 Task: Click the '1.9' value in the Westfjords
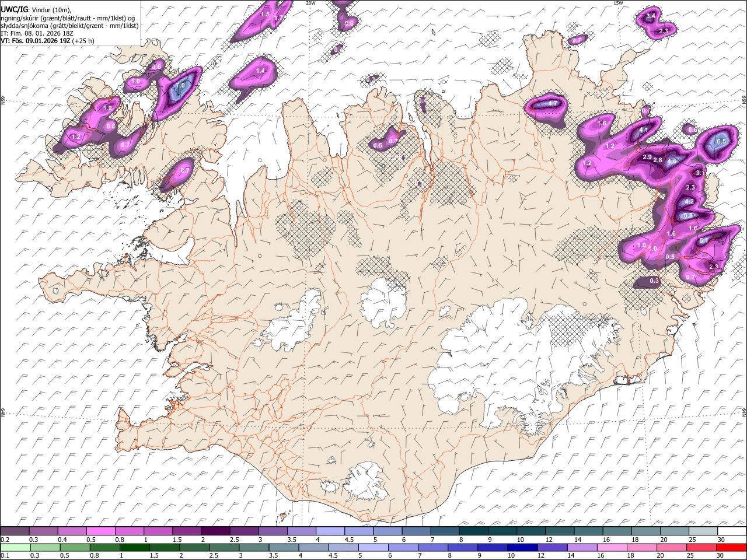[107, 108]
